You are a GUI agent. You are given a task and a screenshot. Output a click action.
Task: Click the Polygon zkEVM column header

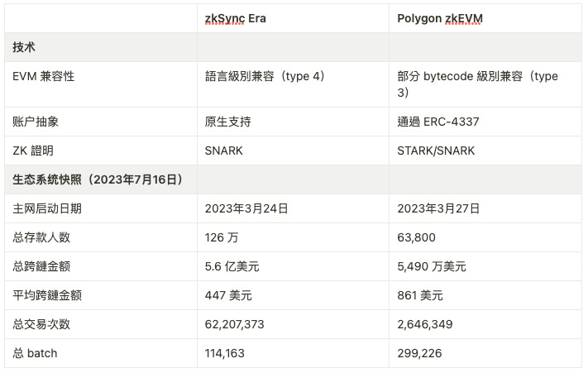(485, 18)
